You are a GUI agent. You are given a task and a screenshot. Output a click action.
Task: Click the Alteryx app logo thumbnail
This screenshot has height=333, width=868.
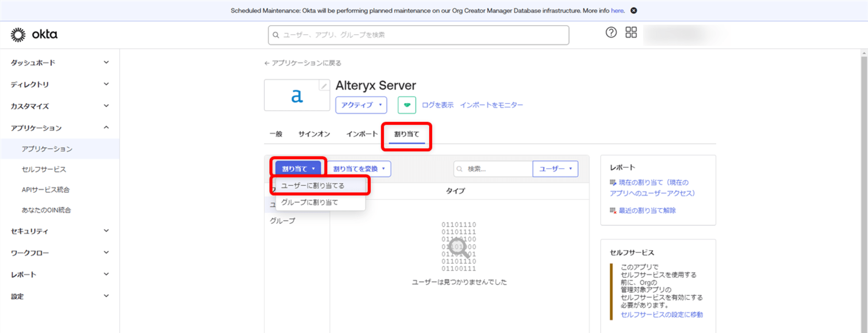(x=297, y=95)
